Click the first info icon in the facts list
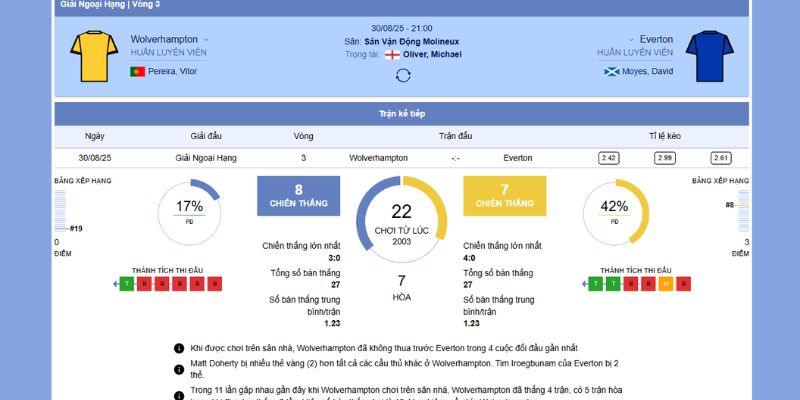This screenshot has height=400, width=800. pos(179,347)
